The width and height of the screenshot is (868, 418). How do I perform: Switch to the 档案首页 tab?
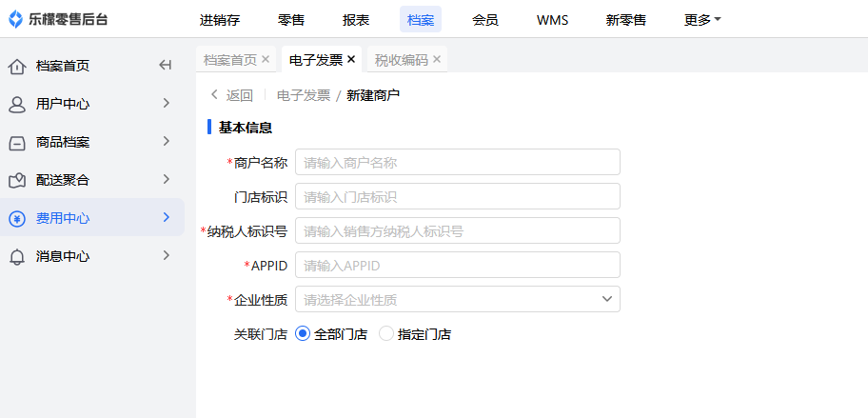tap(229, 60)
